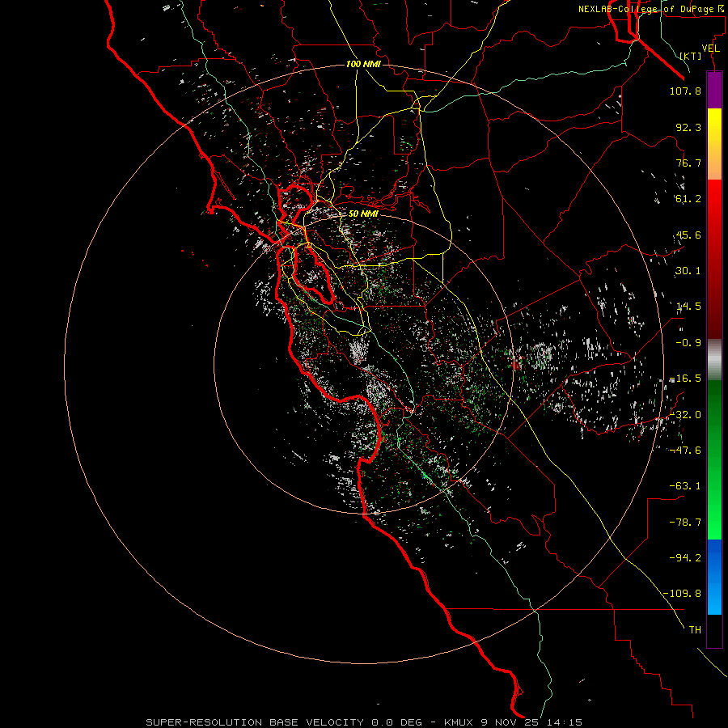Click the 45.6 velocity scale value

688,235
